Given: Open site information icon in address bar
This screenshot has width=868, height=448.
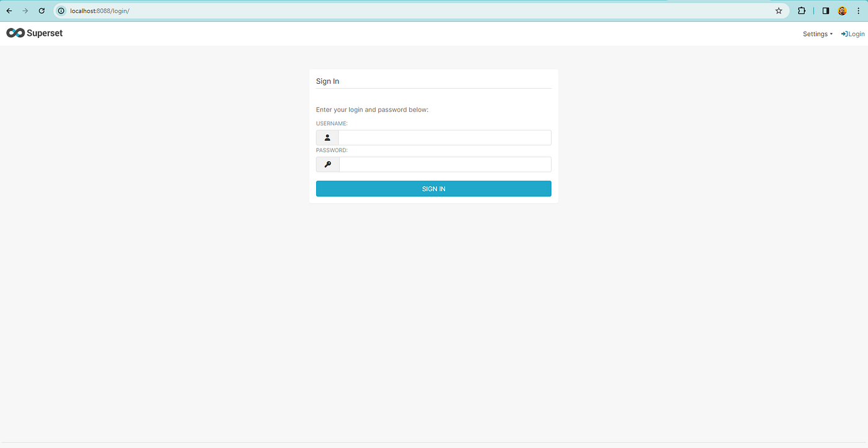Looking at the screenshot, I should [61, 11].
